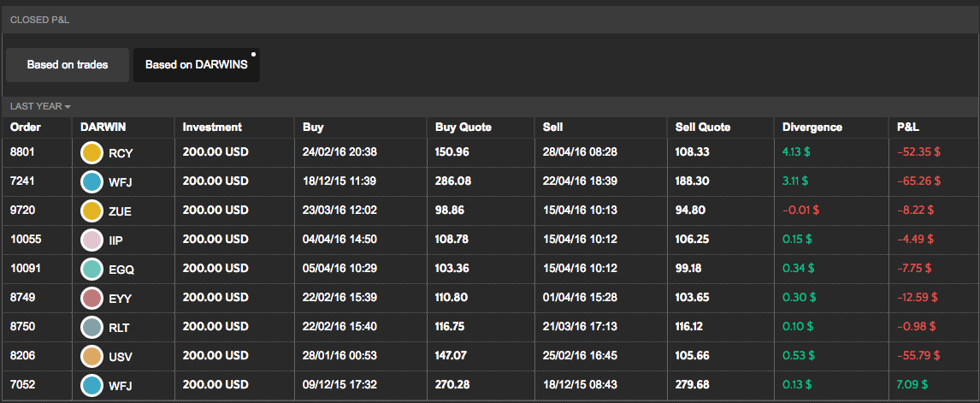
Task: Click the blue WFJ icon for order 7241
Action: tap(92, 181)
